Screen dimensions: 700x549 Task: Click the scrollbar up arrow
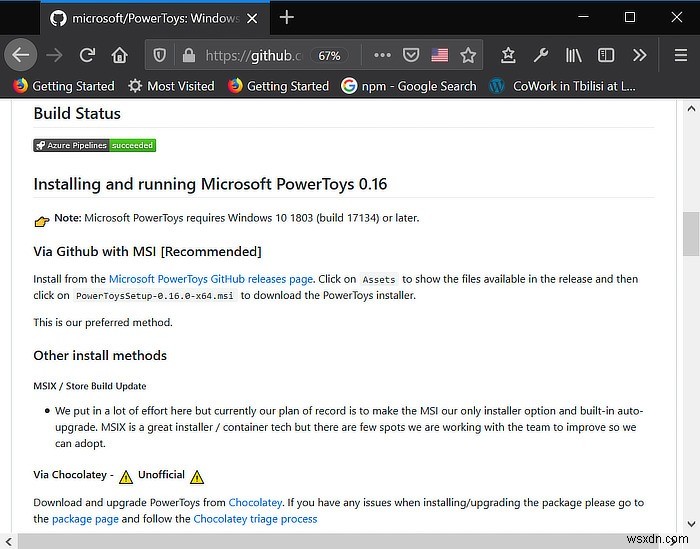[x=691, y=108]
